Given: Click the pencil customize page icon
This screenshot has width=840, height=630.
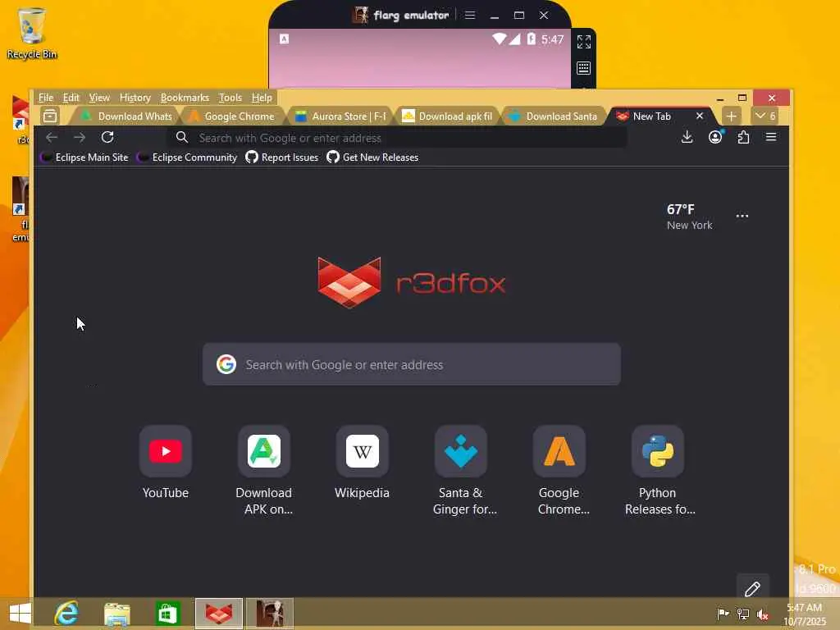Looking at the screenshot, I should 753,589.
